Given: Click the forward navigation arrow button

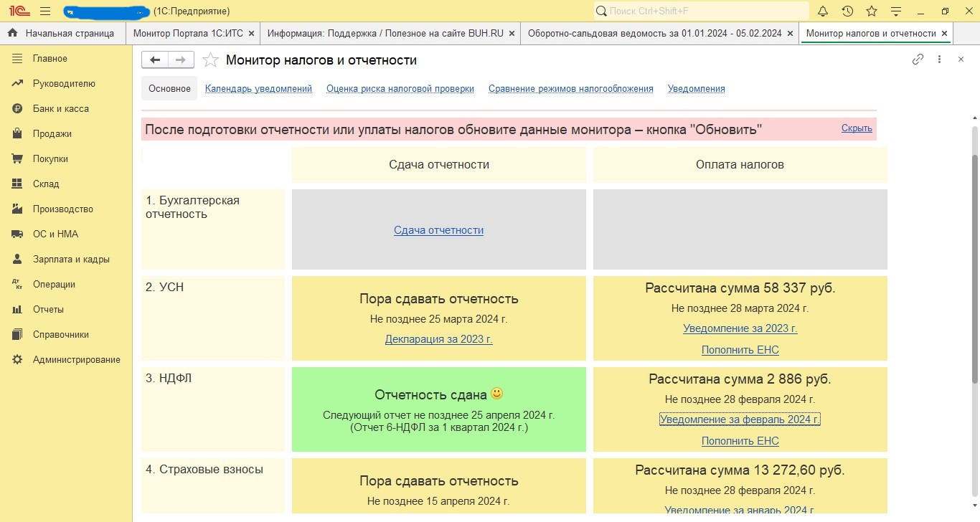Looking at the screenshot, I should click(181, 60).
